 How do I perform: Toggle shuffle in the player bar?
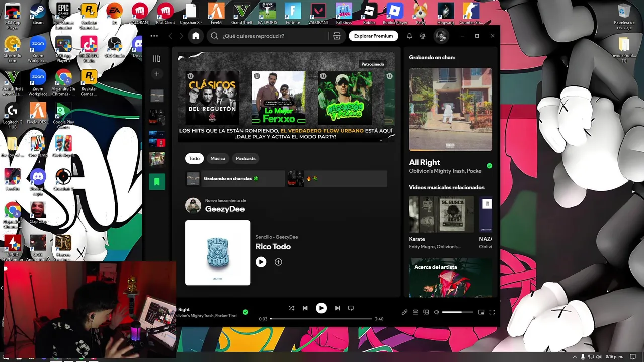pos(291,308)
